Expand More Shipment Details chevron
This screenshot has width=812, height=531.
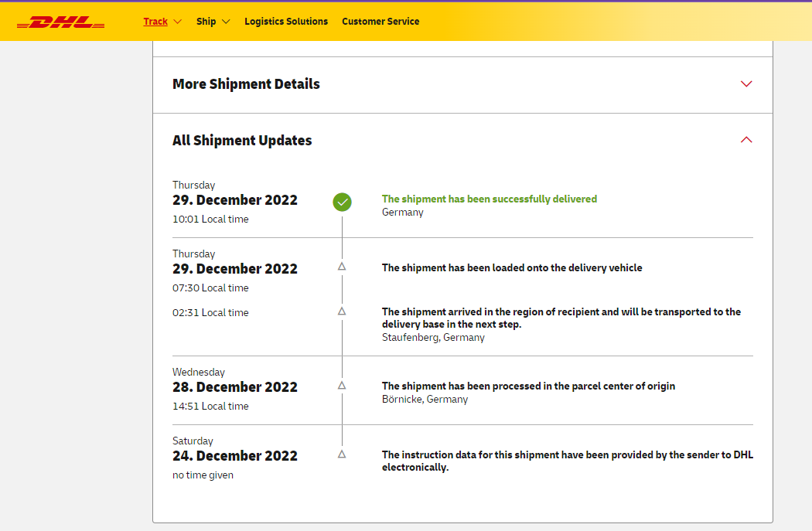click(745, 84)
